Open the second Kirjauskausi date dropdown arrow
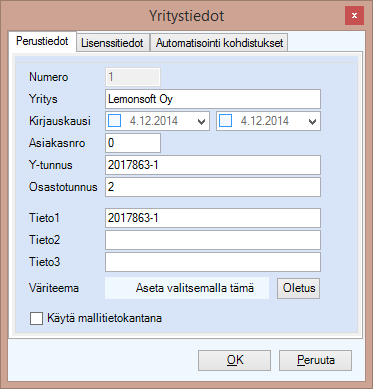The image size is (373, 389). point(312,122)
